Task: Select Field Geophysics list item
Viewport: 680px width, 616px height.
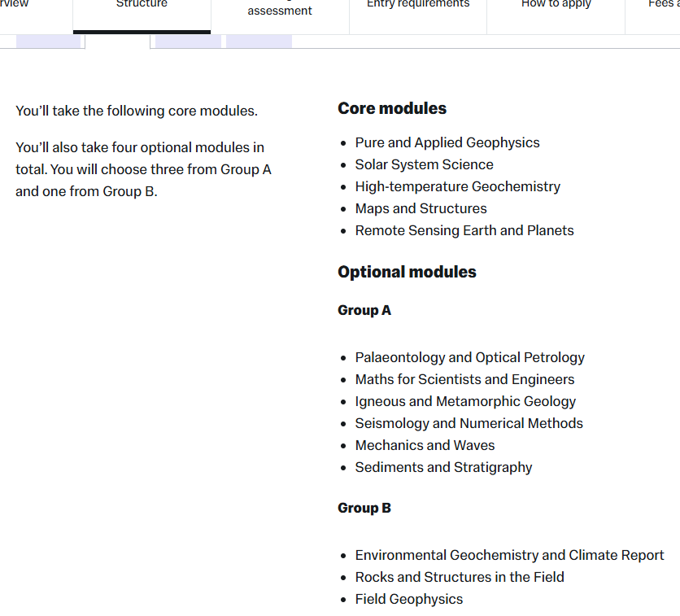Action: (408, 599)
